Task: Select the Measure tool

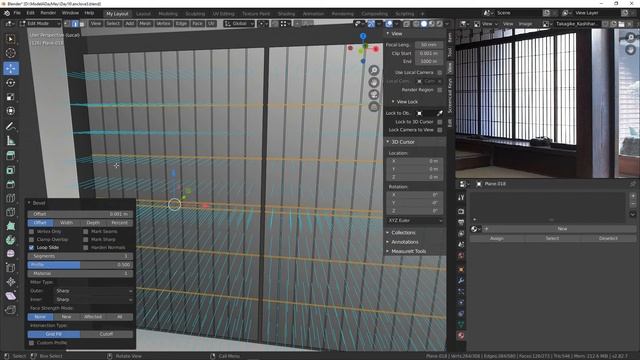Action: click(x=11, y=141)
